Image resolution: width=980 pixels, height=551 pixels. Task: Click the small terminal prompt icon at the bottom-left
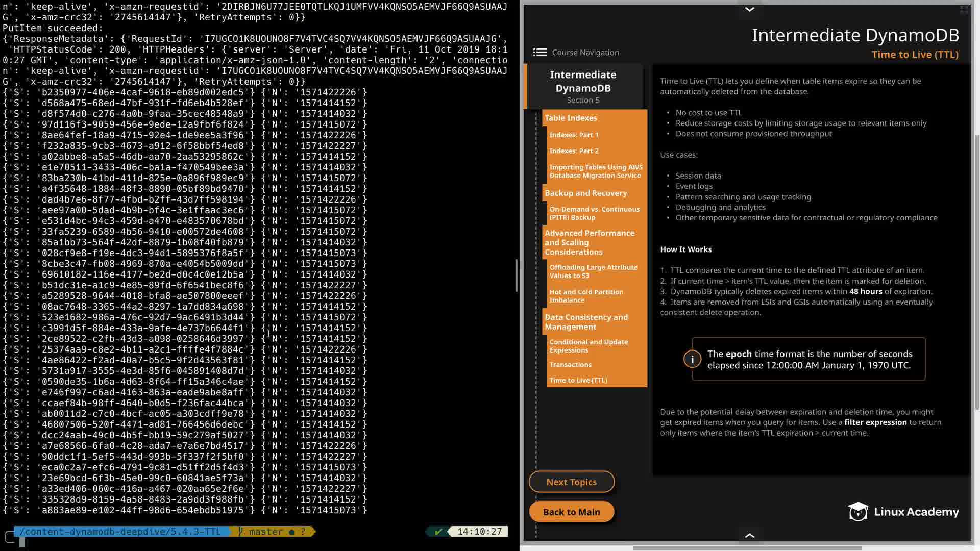click(10, 537)
